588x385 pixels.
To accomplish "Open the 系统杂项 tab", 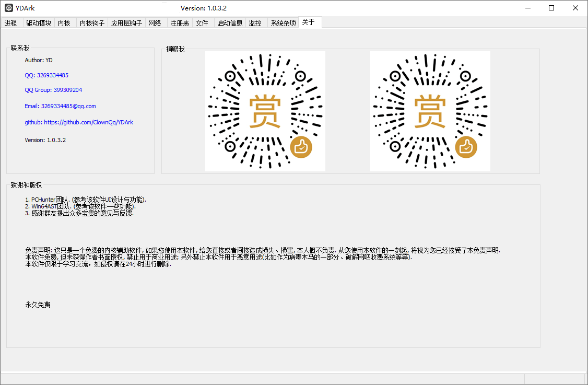I will tap(283, 23).
